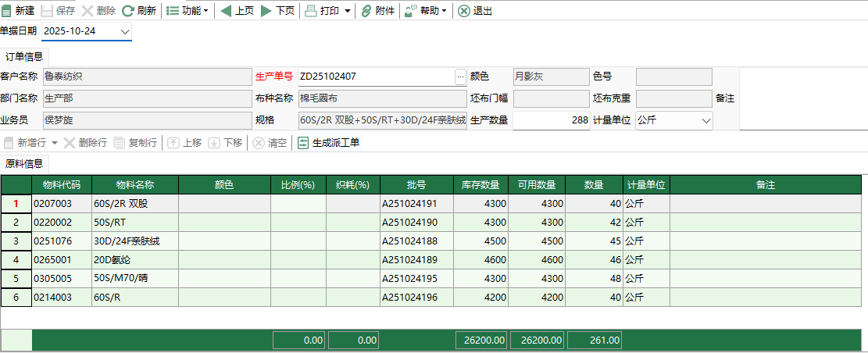Viewport: 868px width, 353px height.
Task: Click the 生成派工单 generate icon
Action: point(304,143)
